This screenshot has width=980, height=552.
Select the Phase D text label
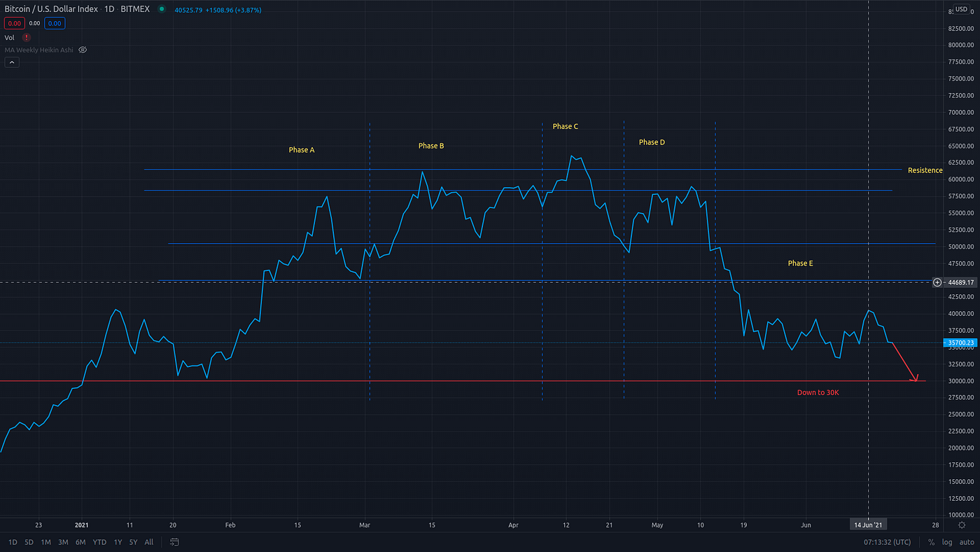[x=652, y=142]
